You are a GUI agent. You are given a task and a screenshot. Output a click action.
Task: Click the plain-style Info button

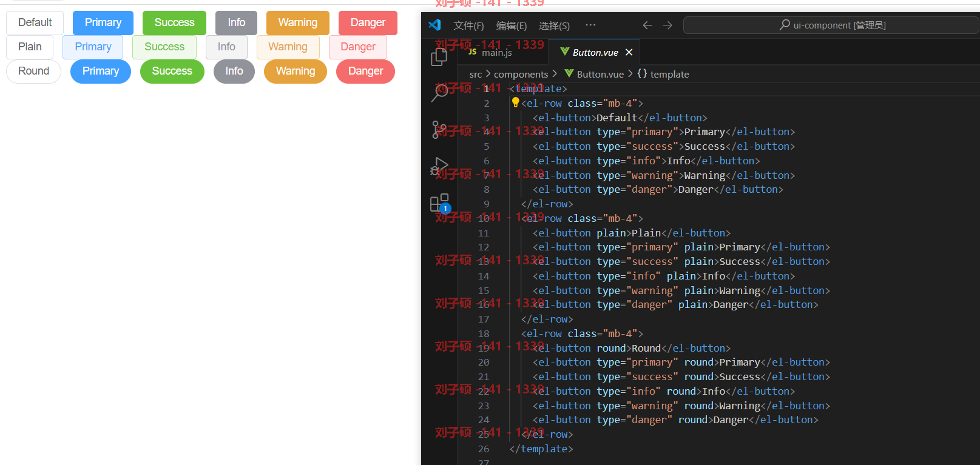226,47
